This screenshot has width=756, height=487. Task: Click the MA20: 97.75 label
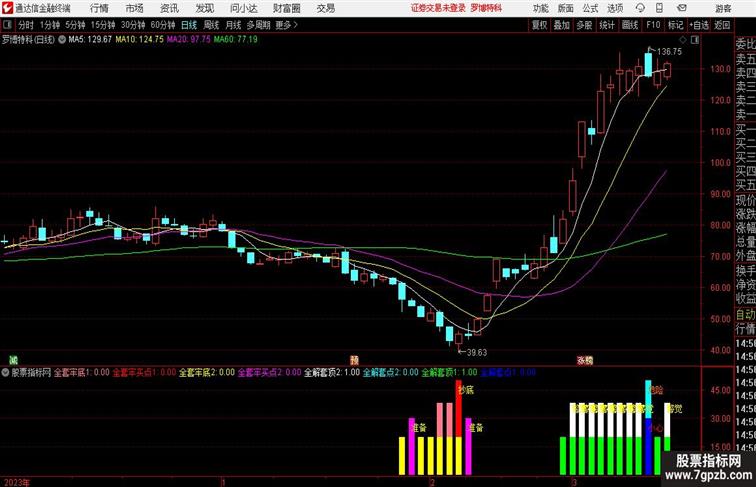[x=189, y=40]
